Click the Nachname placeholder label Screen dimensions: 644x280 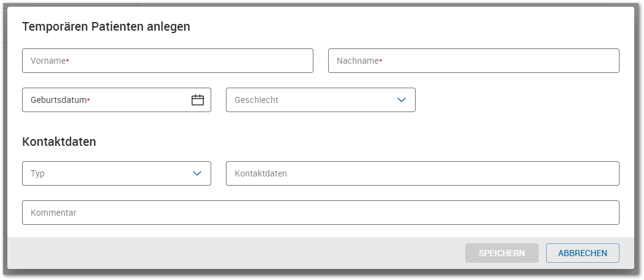(x=358, y=61)
